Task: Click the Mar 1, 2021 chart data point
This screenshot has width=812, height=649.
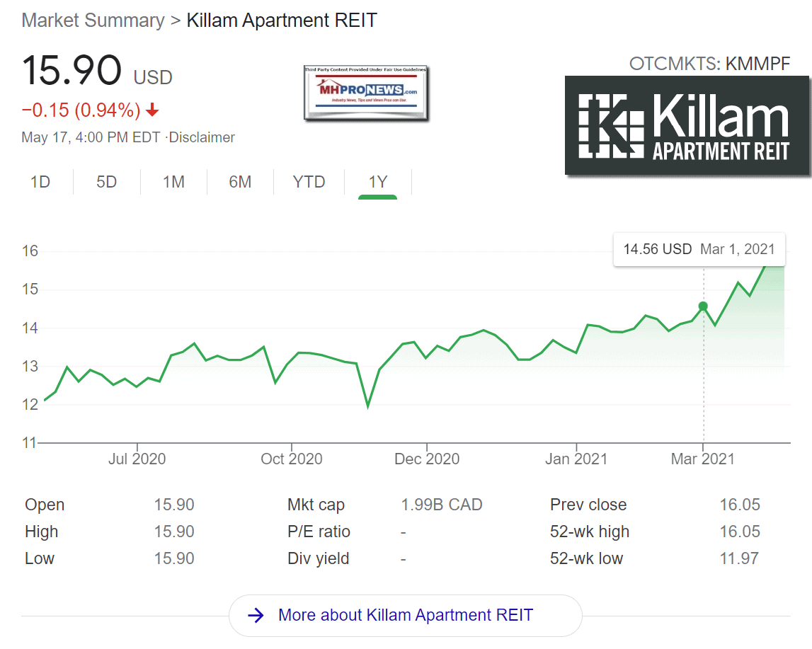Action: [x=703, y=306]
